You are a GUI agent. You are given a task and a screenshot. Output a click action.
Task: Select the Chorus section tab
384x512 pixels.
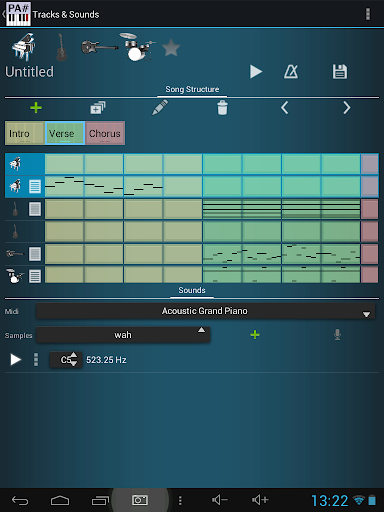click(105, 133)
